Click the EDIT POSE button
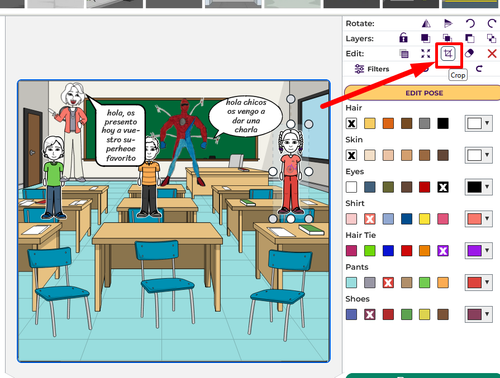The height and width of the screenshot is (378, 500). point(423,93)
